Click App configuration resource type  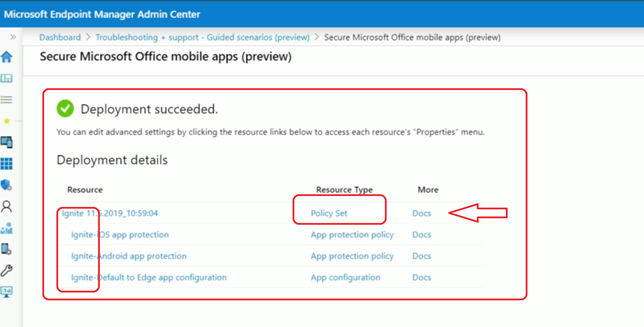click(345, 277)
